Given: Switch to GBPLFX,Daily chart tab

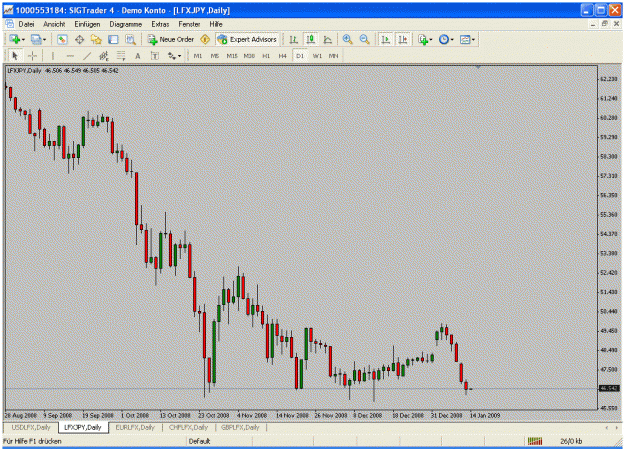Looking at the screenshot, I should (240, 427).
